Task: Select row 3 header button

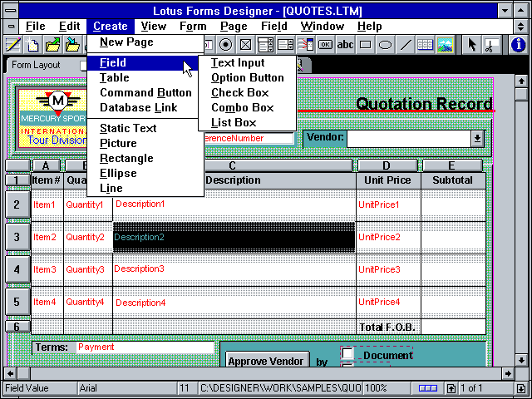Action: point(17,237)
